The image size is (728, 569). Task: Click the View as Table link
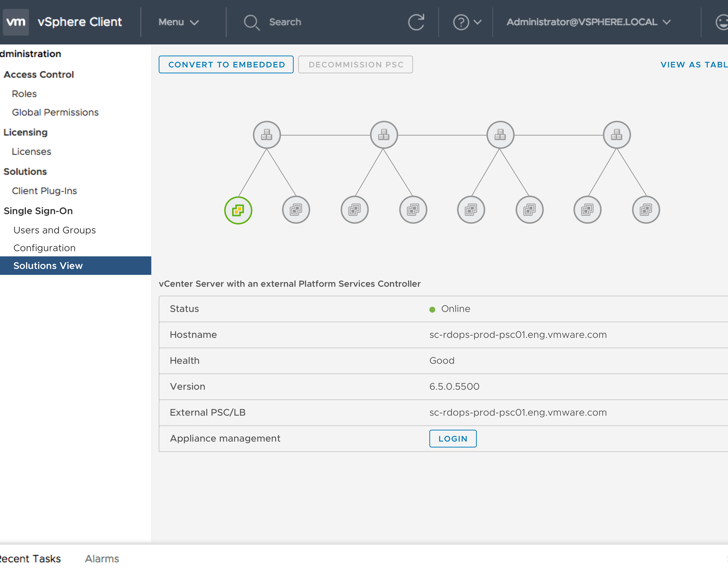(693, 65)
